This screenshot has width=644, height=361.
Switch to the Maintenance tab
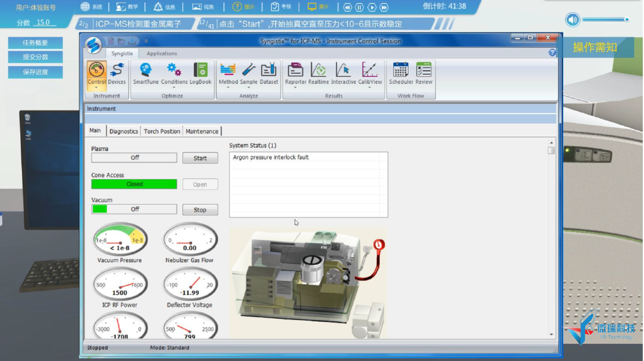click(202, 131)
